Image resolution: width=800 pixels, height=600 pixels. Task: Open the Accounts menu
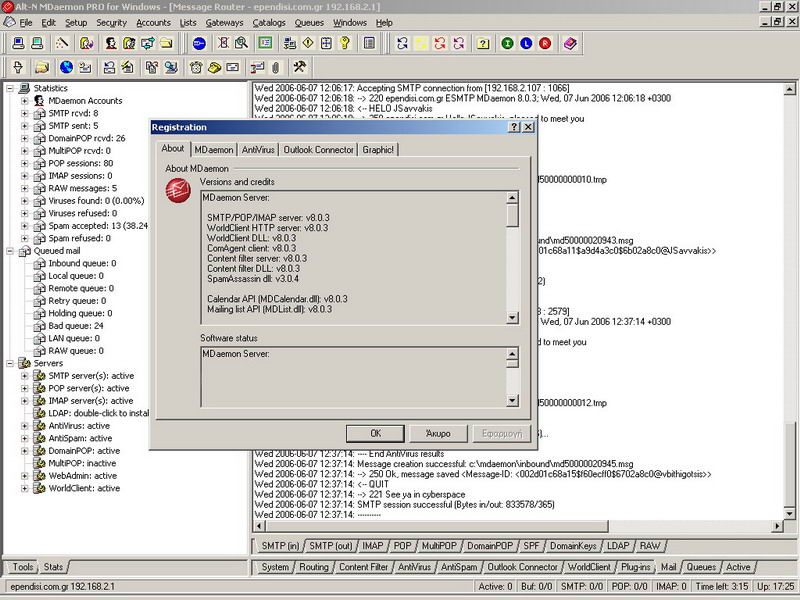[x=153, y=22]
